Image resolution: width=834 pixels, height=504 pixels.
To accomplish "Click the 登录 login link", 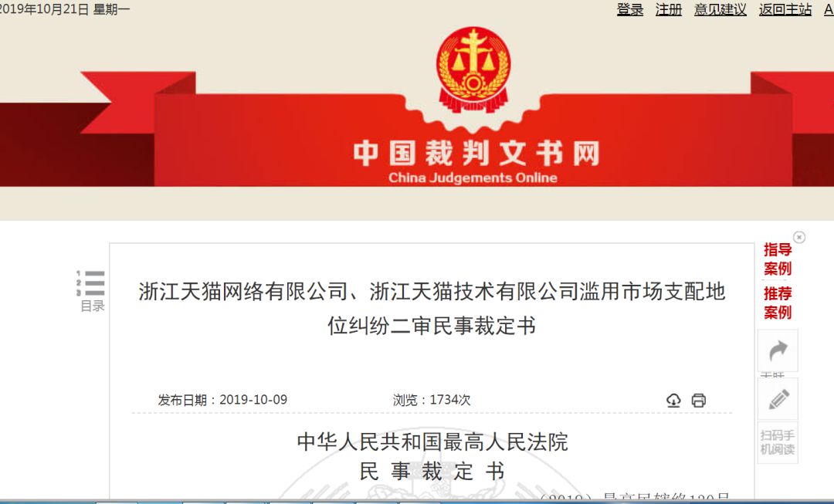I will click(630, 9).
